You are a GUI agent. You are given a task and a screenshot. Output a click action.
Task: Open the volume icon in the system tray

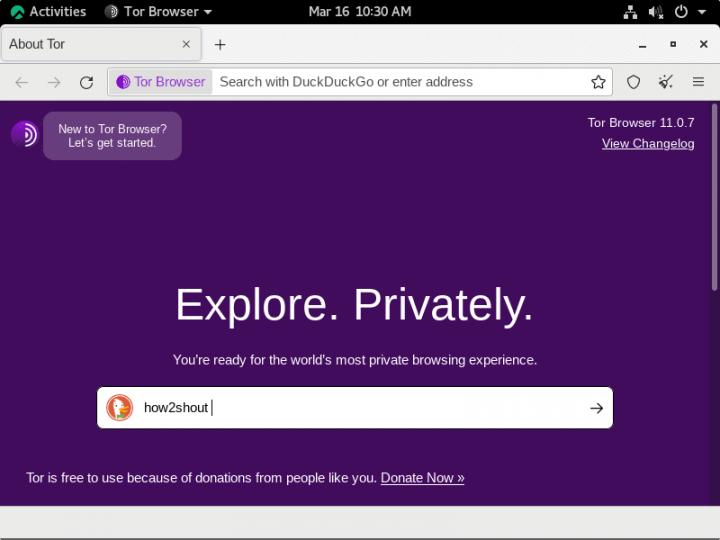coord(656,12)
